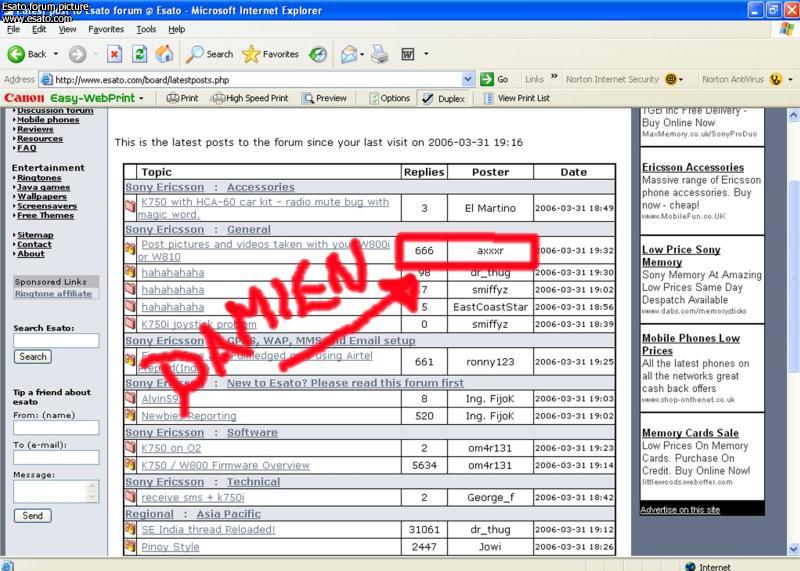
Task: Open Norton AntiVirus dropdown arrow
Action: (790, 80)
